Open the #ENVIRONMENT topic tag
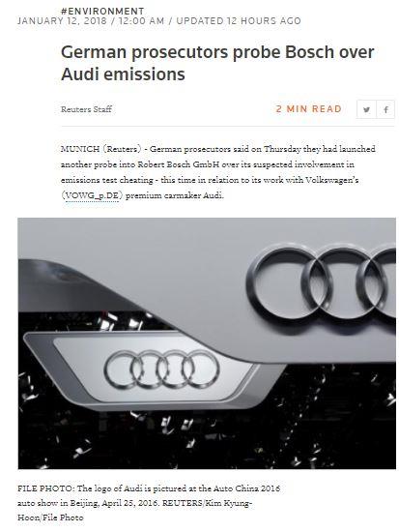The height and width of the screenshot is (532, 399). click(x=102, y=12)
